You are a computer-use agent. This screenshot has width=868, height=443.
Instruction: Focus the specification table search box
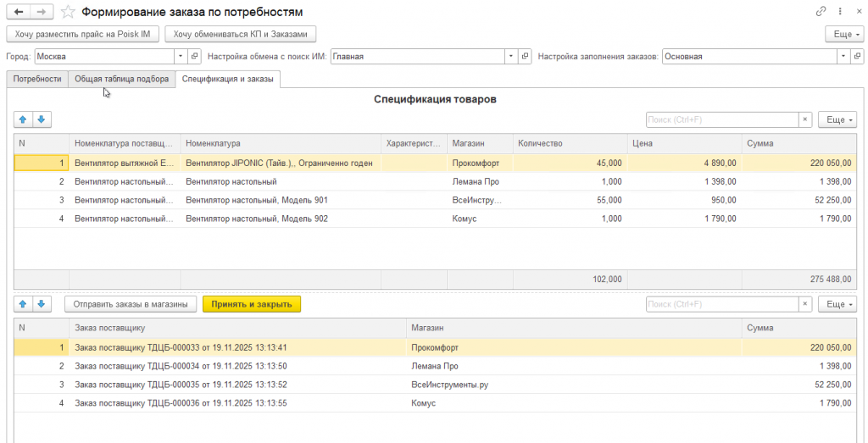(x=722, y=119)
